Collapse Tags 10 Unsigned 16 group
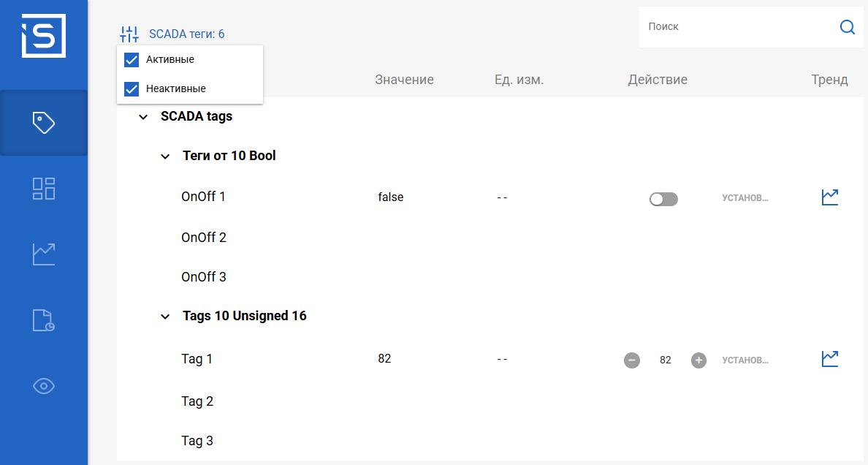This screenshot has height=465, width=868. pos(165,317)
